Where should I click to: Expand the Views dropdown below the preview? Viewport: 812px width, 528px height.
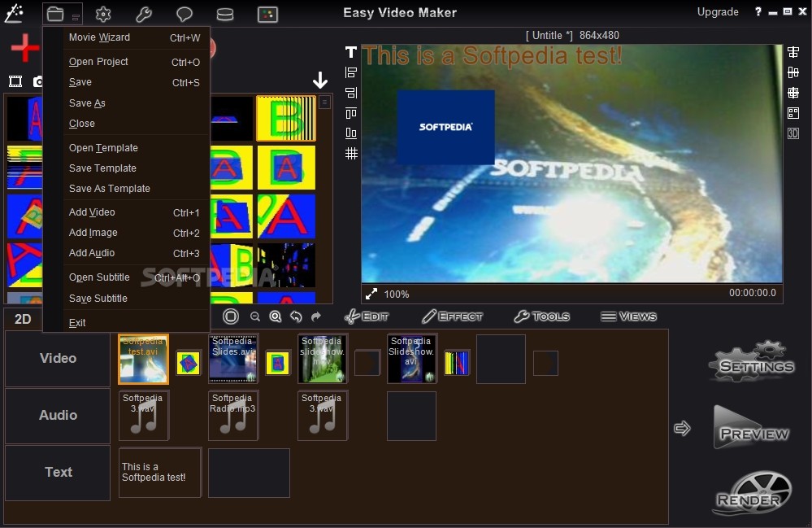click(x=629, y=316)
